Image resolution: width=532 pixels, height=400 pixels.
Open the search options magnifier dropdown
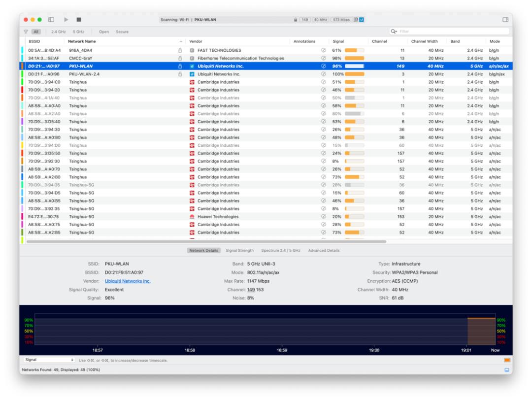pos(394,31)
